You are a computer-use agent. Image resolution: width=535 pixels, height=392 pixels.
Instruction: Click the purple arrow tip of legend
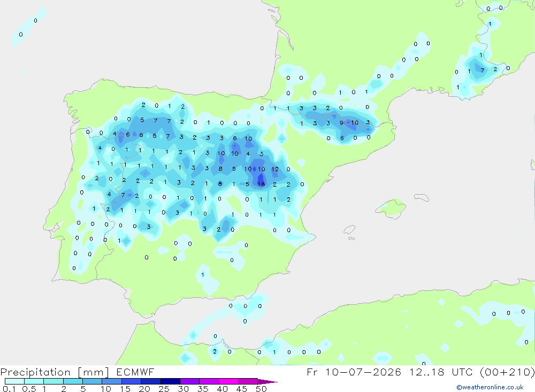268,382
